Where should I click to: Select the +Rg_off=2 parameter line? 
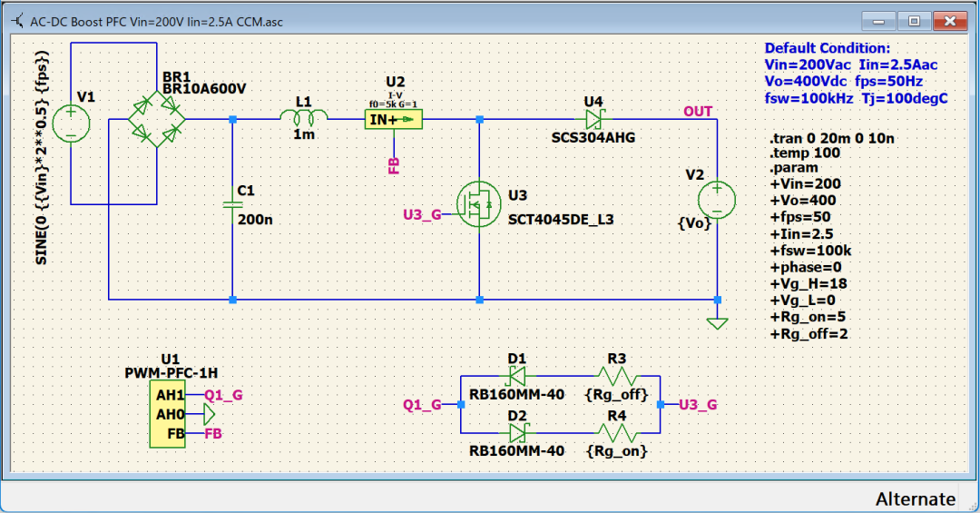tap(808, 334)
